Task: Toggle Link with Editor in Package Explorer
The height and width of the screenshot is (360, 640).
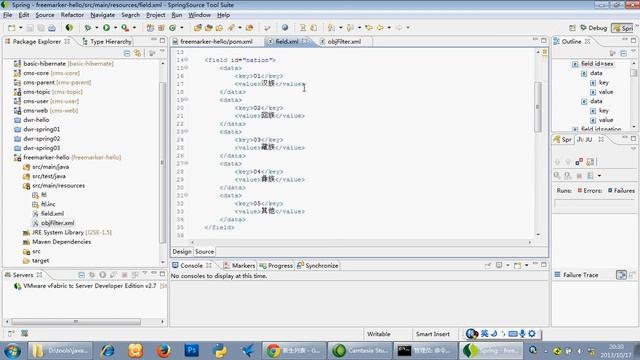Action: tap(138, 53)
